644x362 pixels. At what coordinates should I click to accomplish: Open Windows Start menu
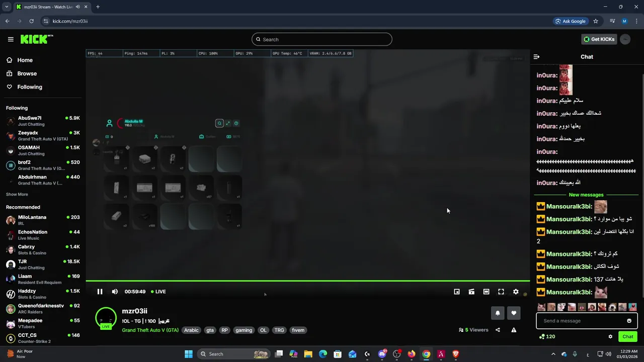pos(189,354)
